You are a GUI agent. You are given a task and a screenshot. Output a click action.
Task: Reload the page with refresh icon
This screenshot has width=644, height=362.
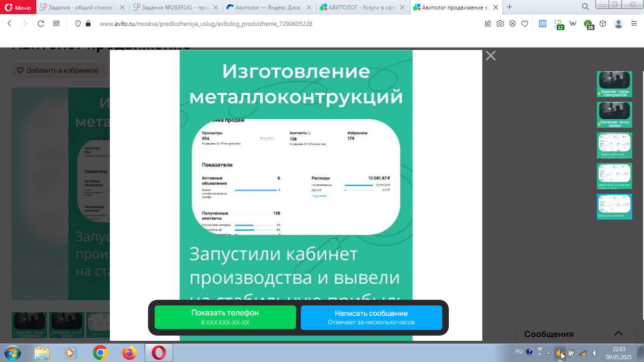(41, 24)
